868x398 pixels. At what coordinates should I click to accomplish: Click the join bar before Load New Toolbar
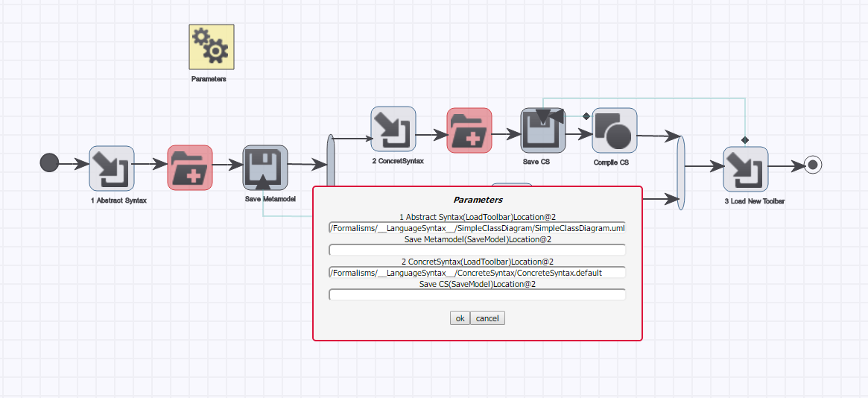(x=680, y=171)
